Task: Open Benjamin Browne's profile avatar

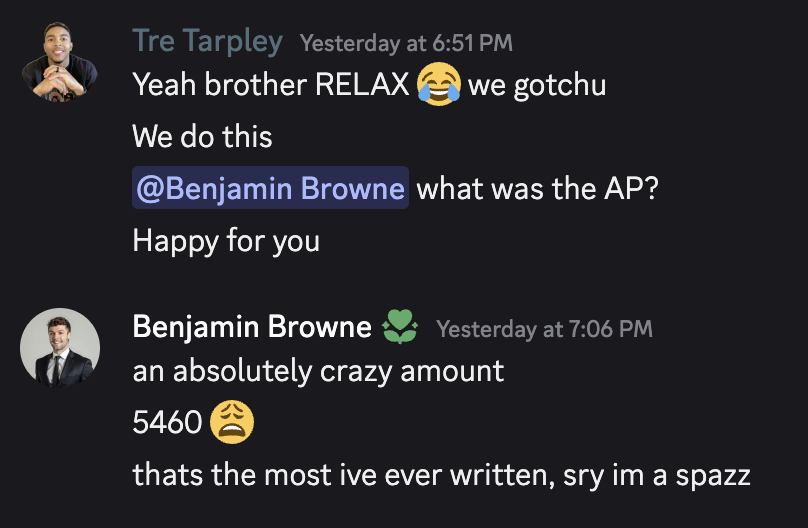Action: point(60,348)
